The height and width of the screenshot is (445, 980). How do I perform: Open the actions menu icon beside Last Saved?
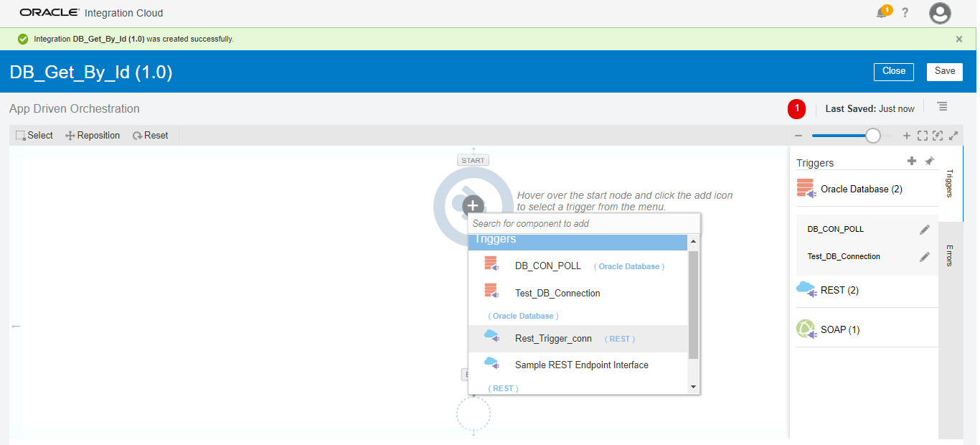(x=943, y=106)
